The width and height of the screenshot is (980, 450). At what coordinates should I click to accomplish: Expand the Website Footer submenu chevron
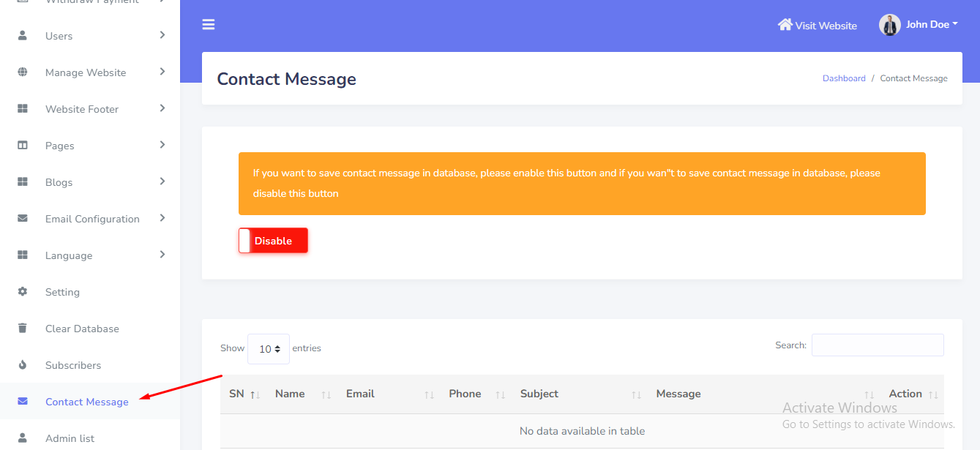[162, 108]
